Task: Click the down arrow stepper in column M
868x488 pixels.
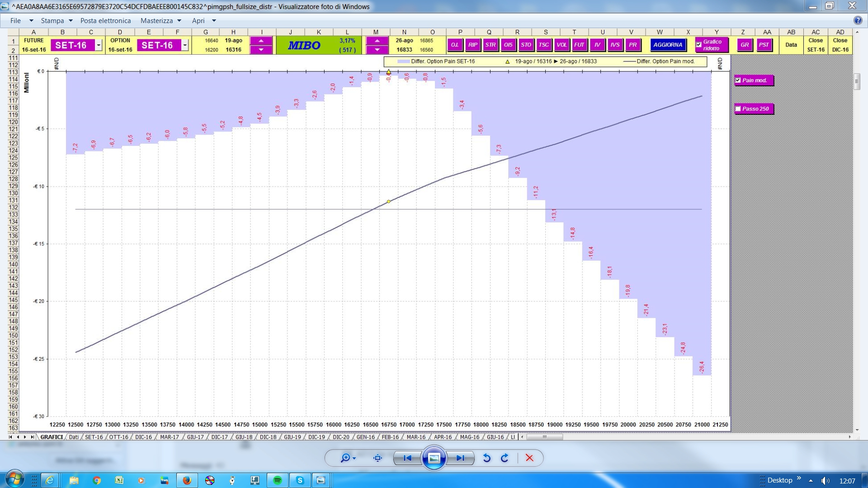Action: pos(377,50)
